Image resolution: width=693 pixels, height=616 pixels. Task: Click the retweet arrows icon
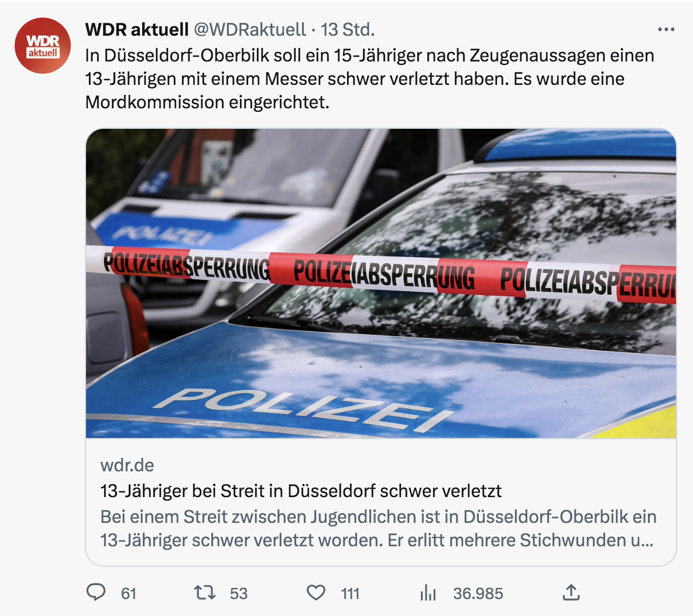[205, 592]
